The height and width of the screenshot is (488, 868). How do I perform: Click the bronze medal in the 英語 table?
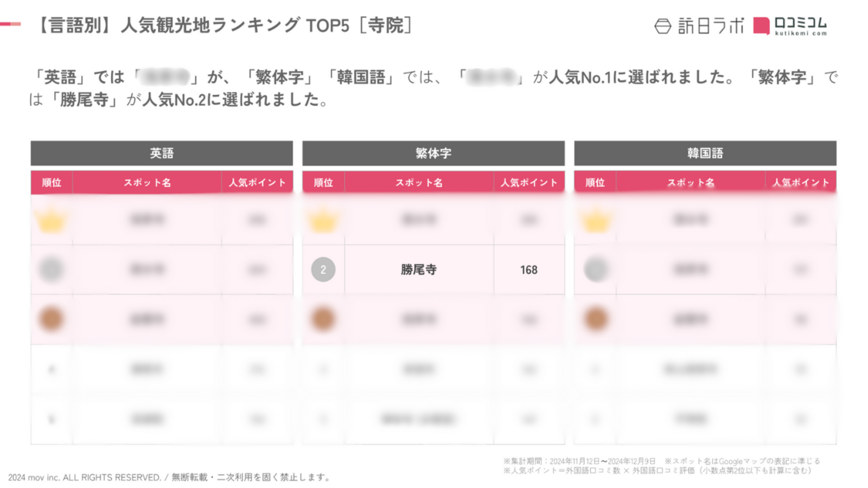52,319
